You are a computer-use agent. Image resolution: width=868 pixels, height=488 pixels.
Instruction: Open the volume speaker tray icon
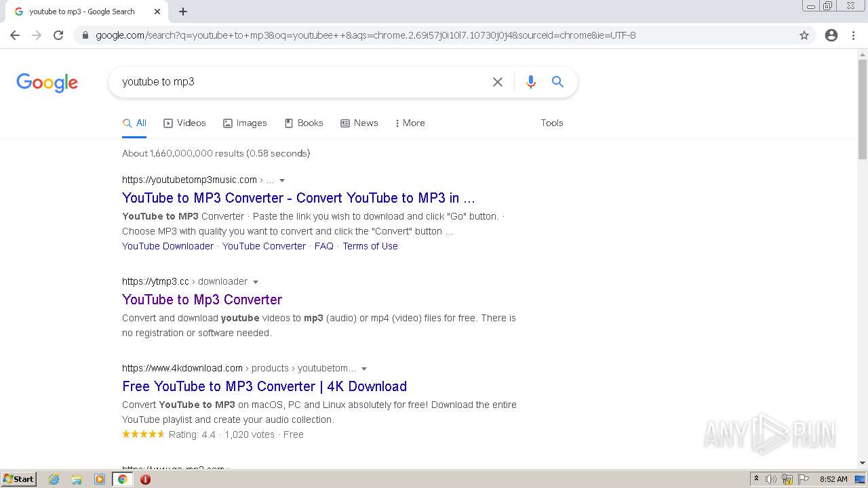pos(771,479)
